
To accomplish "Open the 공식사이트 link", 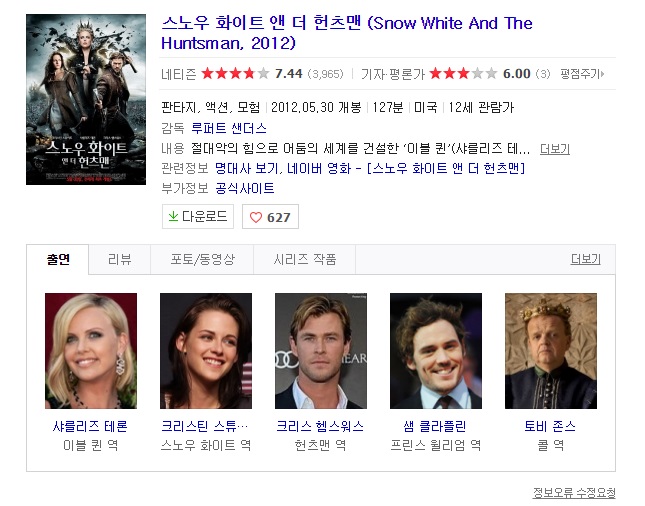I will pyautogui.click(x=245, y=188).
